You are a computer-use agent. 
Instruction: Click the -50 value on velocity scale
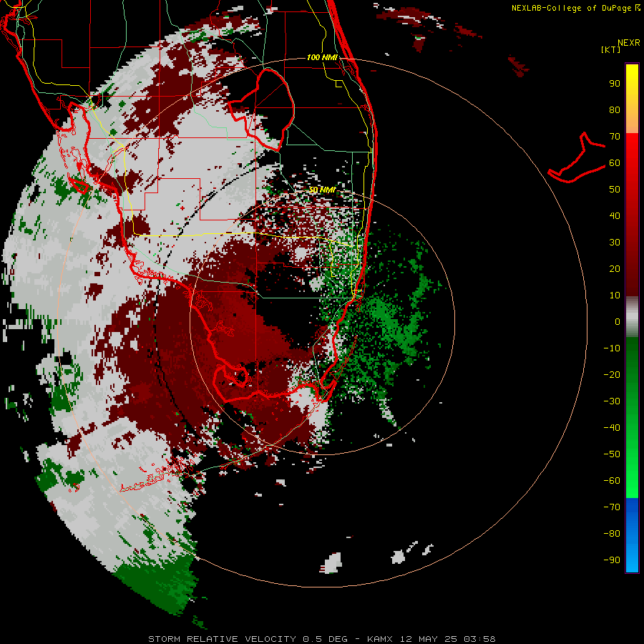click(612, 454)
